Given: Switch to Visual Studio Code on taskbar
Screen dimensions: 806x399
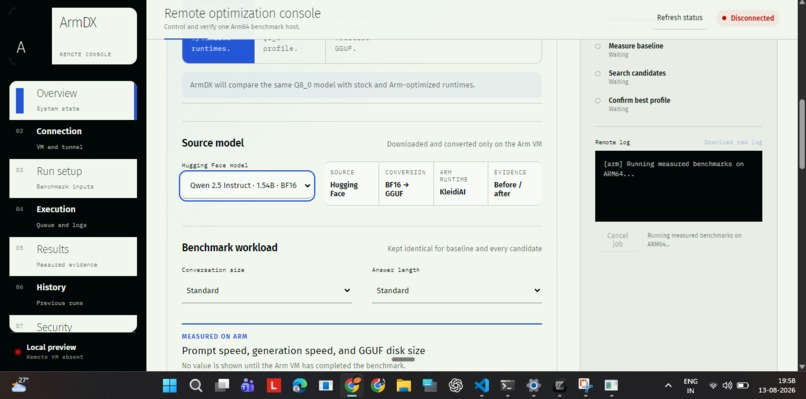Looking at the screenshot, I should click(482, 385).
